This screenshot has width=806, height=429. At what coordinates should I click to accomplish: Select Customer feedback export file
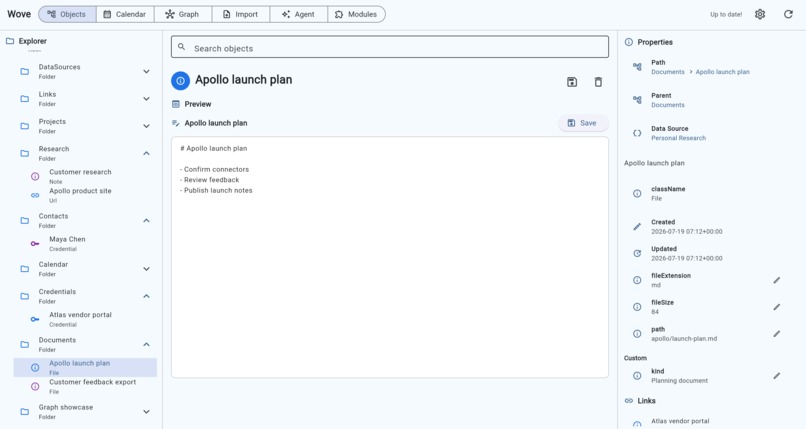85,386
